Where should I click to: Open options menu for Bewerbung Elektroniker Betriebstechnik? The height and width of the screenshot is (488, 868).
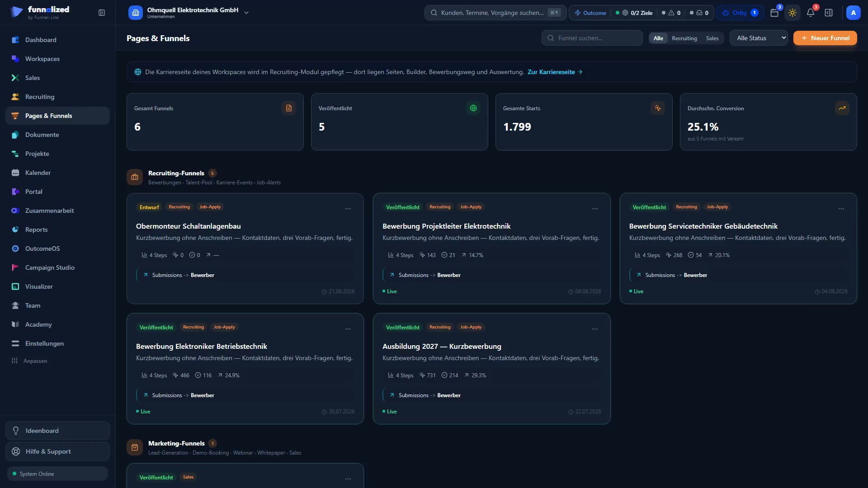click(348, 329)
